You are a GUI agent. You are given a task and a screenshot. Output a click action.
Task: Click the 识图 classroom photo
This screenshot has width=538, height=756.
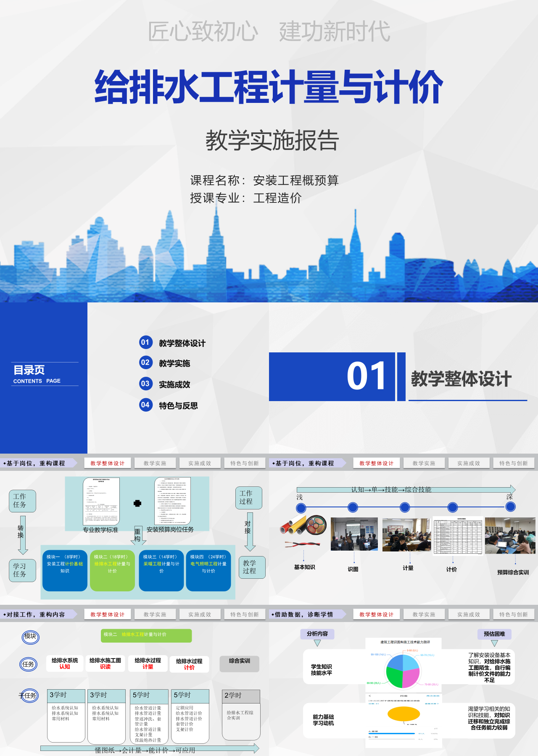[x=354, y=534]
